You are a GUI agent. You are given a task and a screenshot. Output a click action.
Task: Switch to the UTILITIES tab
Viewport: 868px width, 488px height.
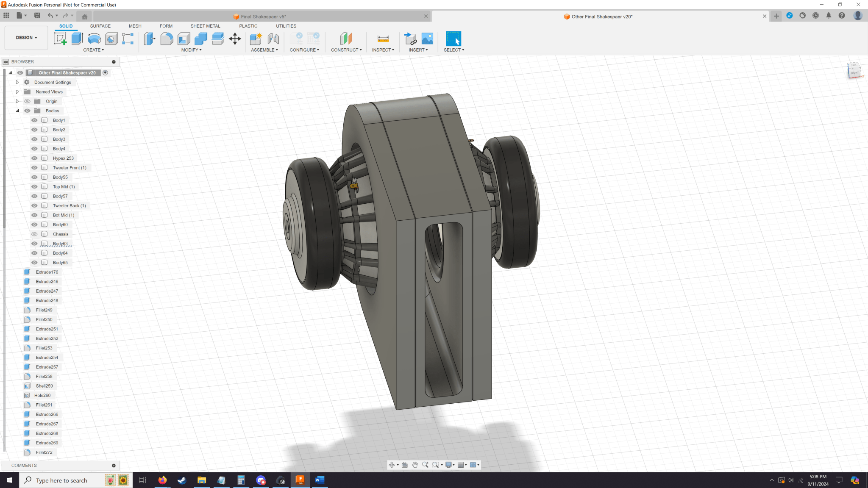coord(286,26)
